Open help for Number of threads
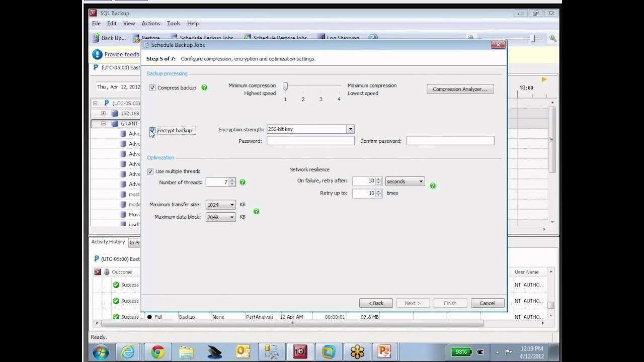The height and width of the screenshot is (362, 644). point(243,182)
